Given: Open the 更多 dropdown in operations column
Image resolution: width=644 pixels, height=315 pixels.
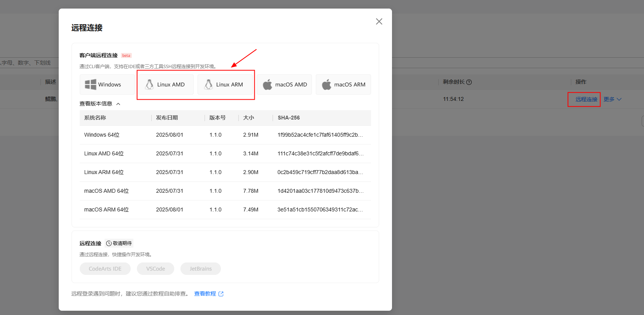Looking at the screenshot, I should [x=612, y=99].
